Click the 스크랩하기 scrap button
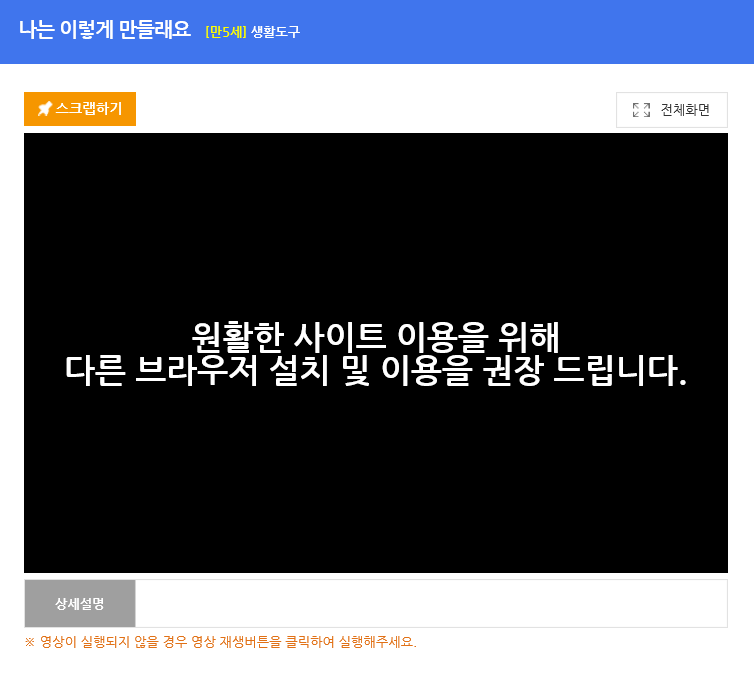The image size is (754, 675). point(80,109)
